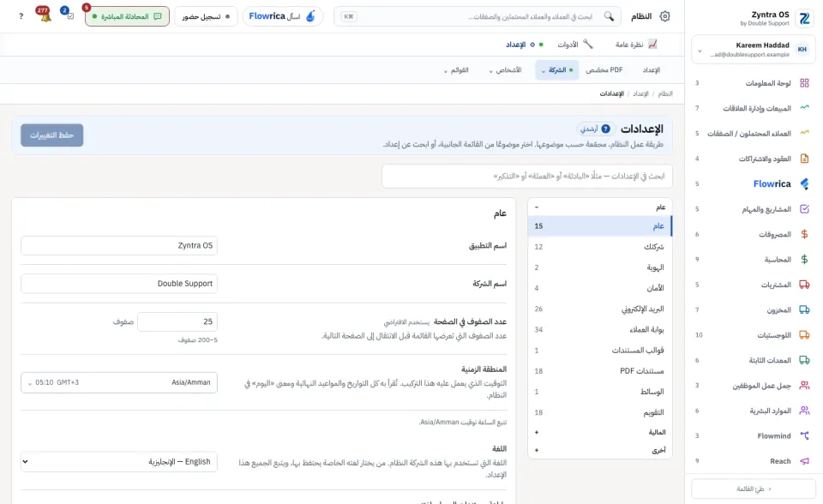
Task: Expand the أخرى settings group
Action: click(600, 450)
